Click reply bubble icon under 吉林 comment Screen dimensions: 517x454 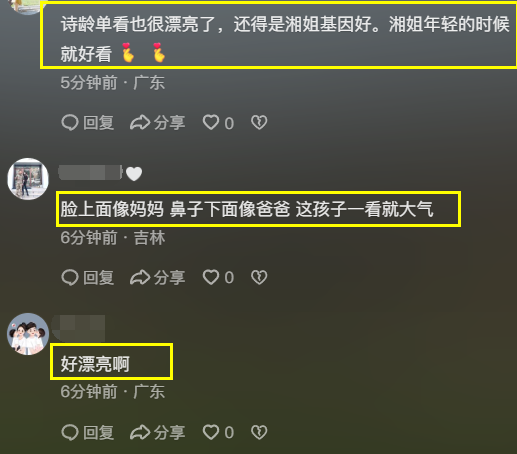click(x=70, y=277)
